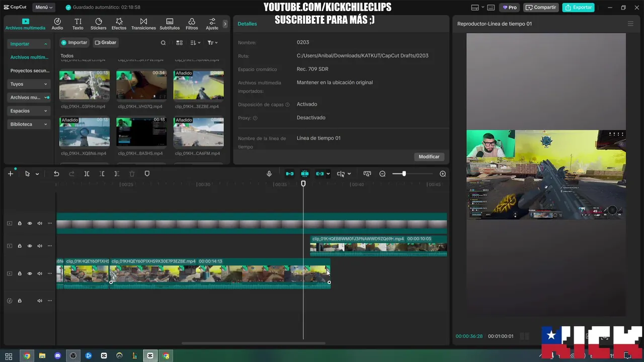Trim the clip right of the playhead
Image resolution: width=644 pixels, height=362 pixels.
click(x=117, y=174)
